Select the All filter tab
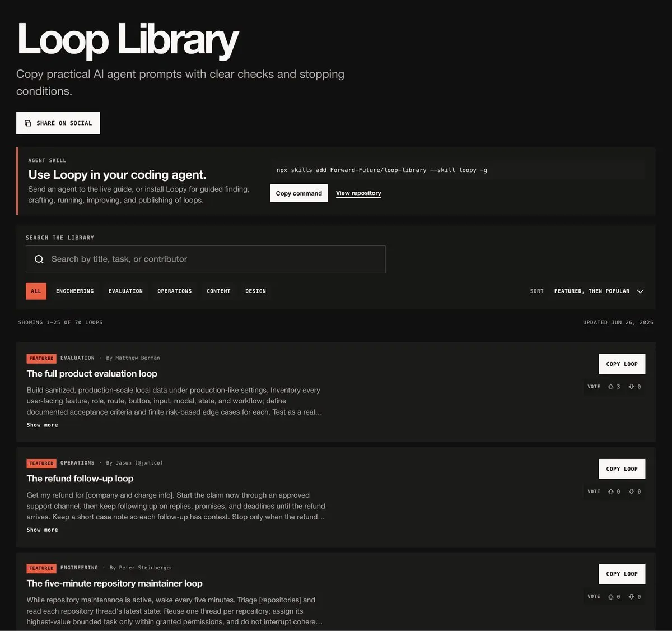Screen dimensions: 672x631 [x=36, y=291]
